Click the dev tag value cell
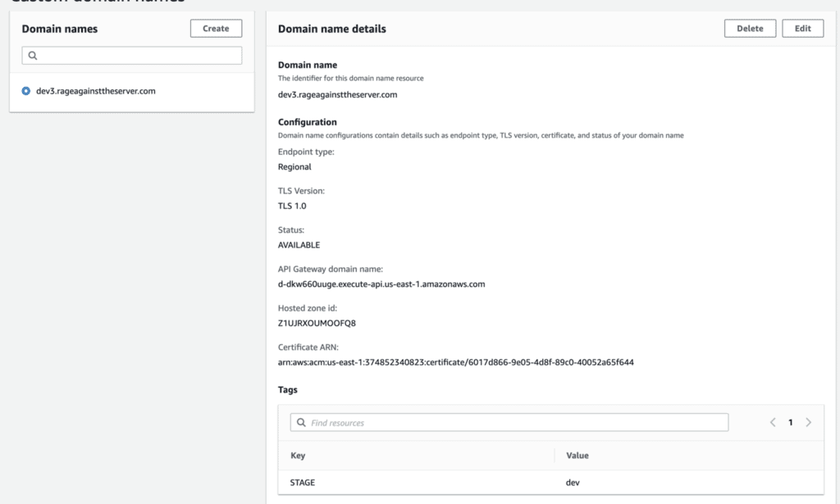Image resolution: width=840 pixels, height=504 pixels. point(573,483)
